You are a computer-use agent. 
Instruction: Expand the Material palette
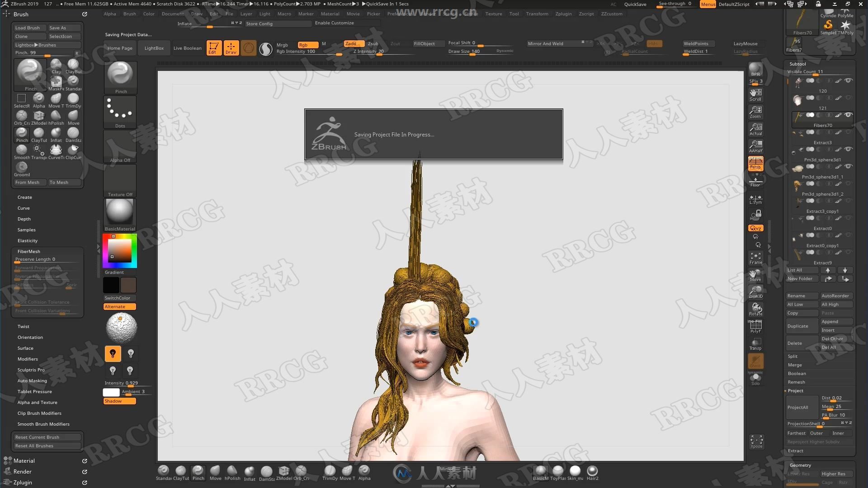pos(24,460)
